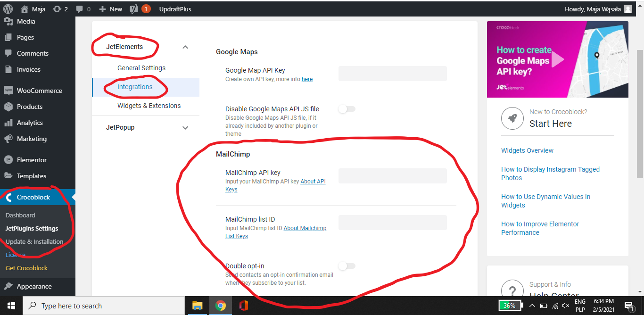Open Widgets Overview link
This screenshot has width=644, height=315.
pos(527,150)
